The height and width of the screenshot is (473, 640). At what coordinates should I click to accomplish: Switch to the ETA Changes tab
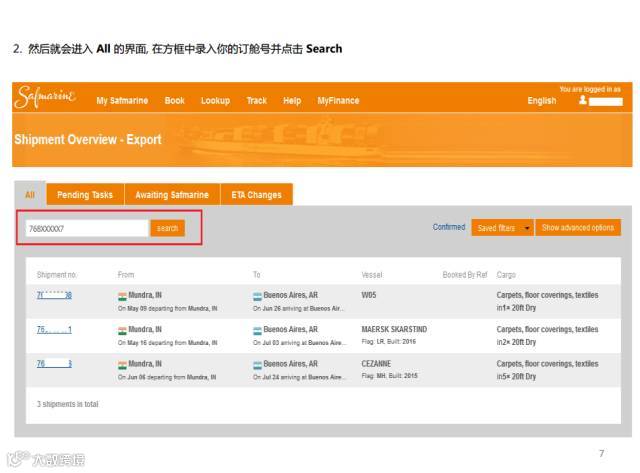tap(257, 195)
